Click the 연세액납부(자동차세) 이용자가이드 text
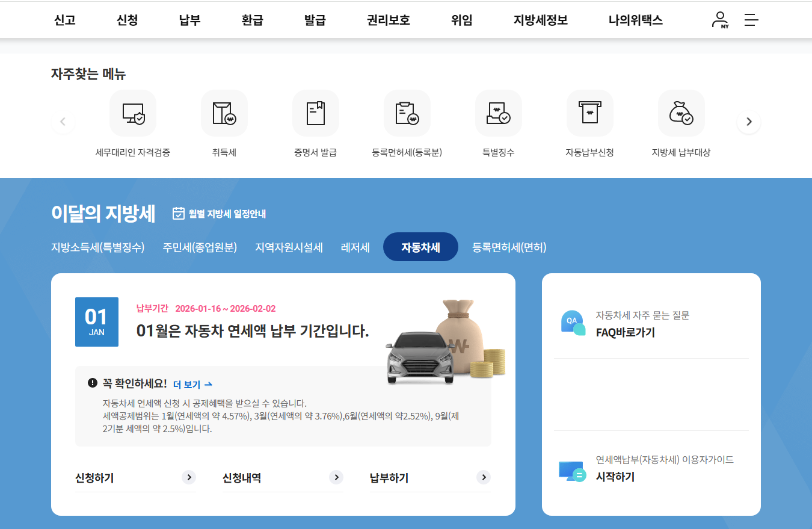Image resolution: width=812 pixels, height=529 pixels. [665, 460]
